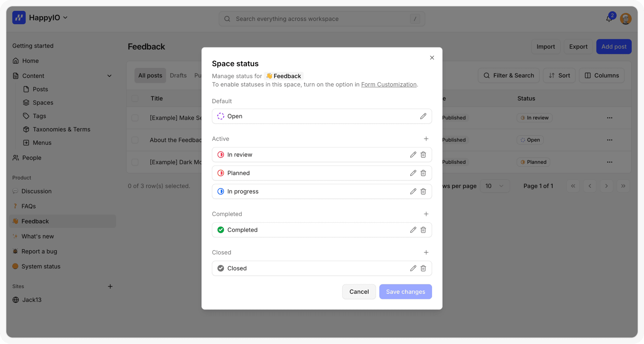Image resolution: width=644 pixels, height=344 pixels.
Task: Follow the Form Customization link
Action: pos(389,85)
